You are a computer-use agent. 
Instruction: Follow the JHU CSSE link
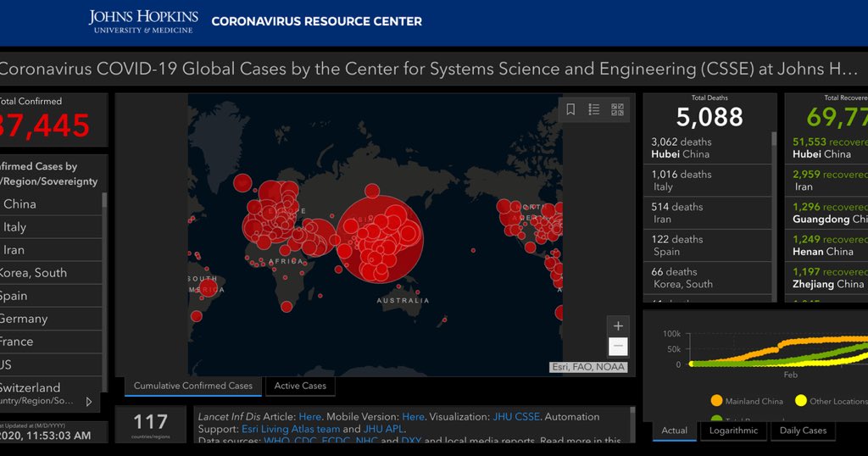click(x=516, y=417)
